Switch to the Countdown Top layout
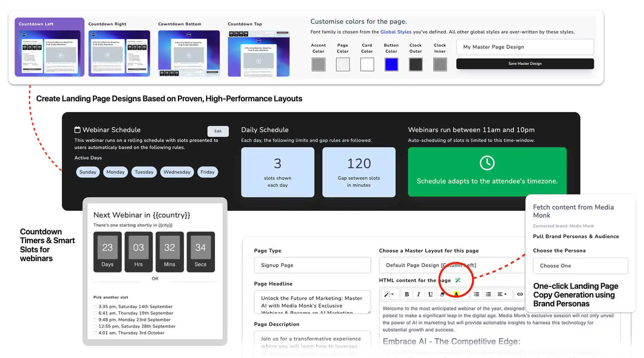 (x=259, y=53)
